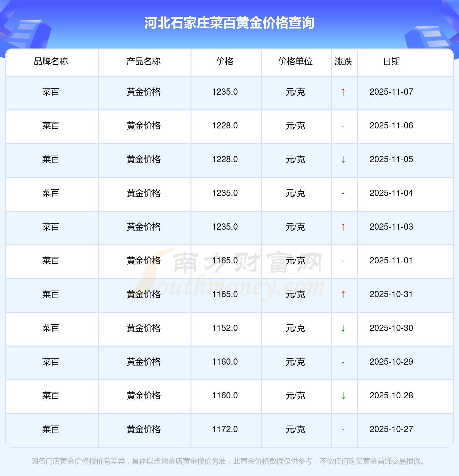
Task: Click 黄金价格 in the 2025-11-06 row
Action: point(144,126)
